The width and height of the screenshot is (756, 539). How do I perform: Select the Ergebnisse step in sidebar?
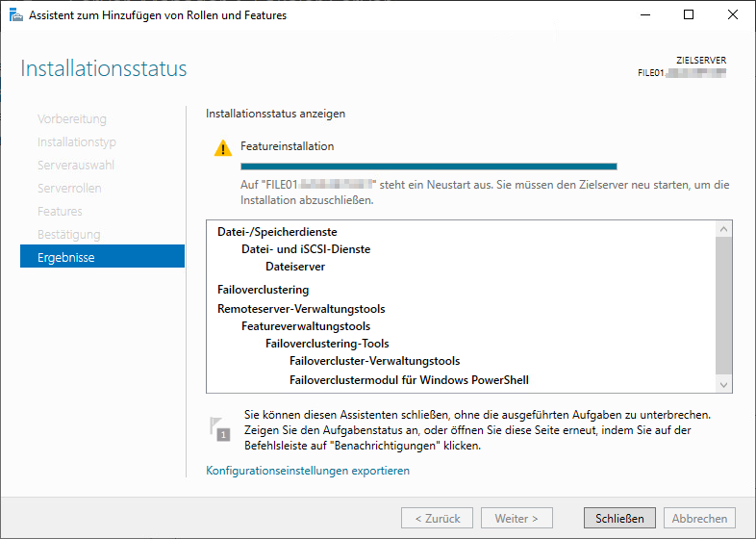tap(102, 257)
